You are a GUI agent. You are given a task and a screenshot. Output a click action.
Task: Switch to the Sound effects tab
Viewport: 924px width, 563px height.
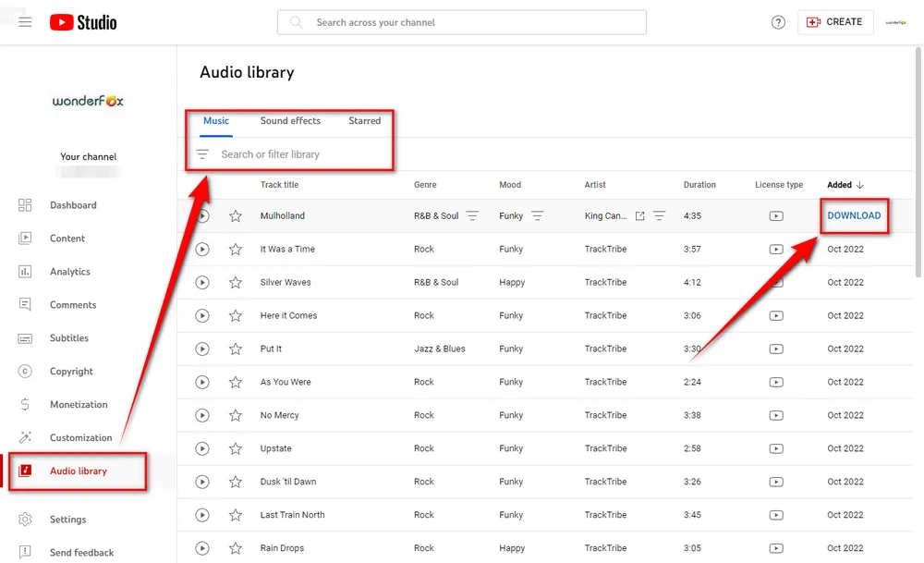pos(290,121)
